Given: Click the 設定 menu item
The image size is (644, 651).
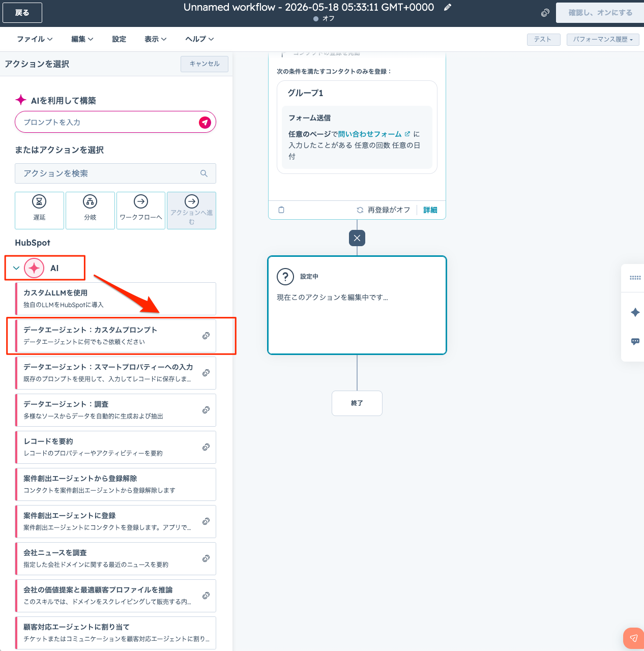Looking at the screenshot, I should 119,39.
